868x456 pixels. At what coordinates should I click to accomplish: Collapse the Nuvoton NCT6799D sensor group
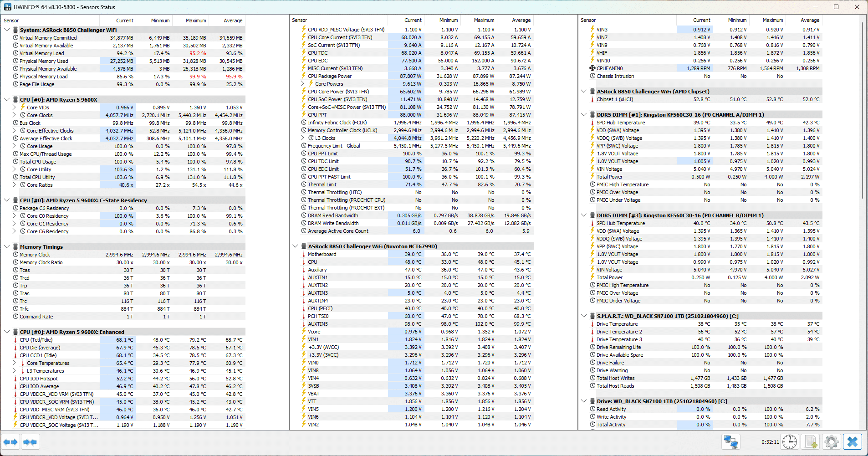(295, 246)
